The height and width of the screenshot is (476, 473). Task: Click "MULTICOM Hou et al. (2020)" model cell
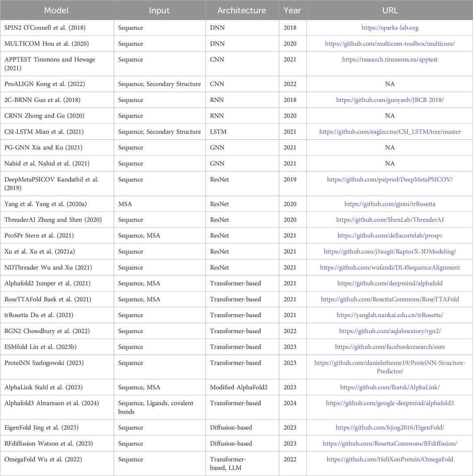click(57, 44)
